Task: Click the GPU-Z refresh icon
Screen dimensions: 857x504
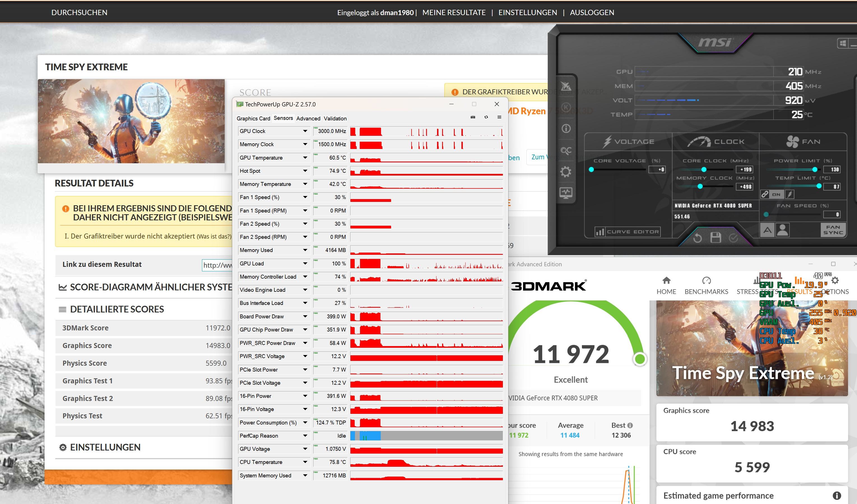Action: [486, 117]
